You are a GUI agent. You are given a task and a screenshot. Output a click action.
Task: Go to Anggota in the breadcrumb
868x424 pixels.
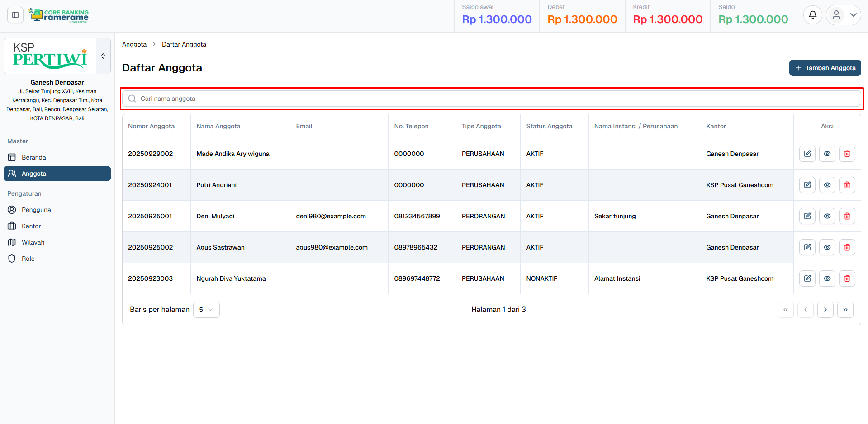134,44
